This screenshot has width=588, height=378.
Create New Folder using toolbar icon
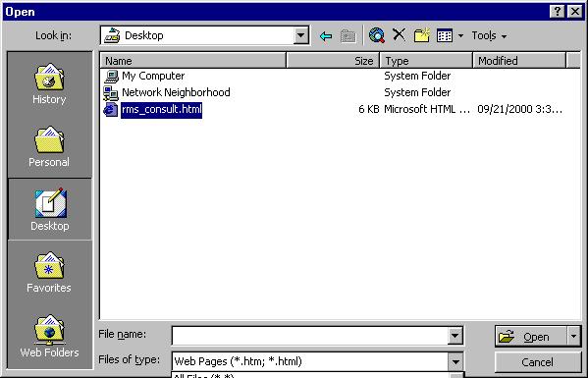coord(421,35)
